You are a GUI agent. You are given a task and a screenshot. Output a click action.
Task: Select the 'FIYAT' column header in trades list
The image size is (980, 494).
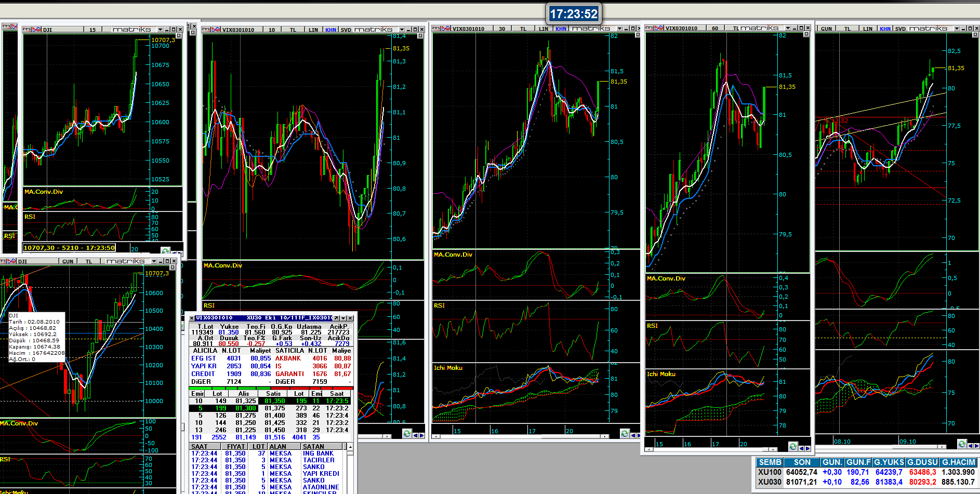click(235, 446)
